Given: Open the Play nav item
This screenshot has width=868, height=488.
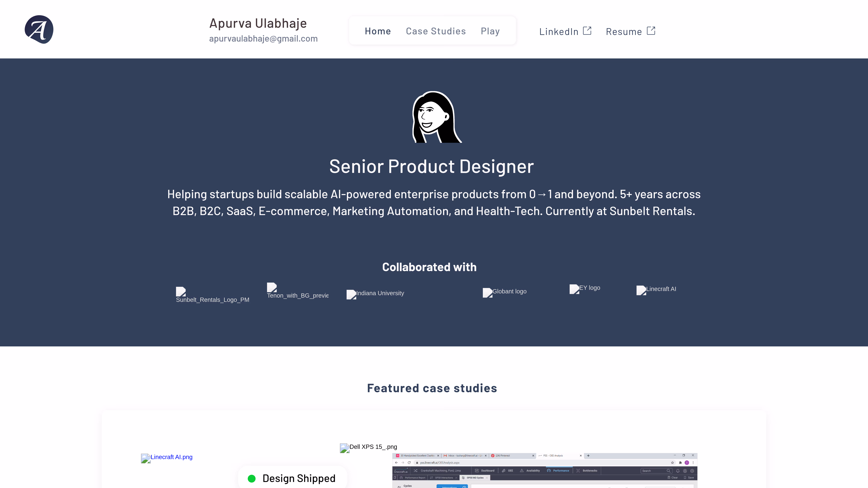Looking at the screenshot, I should point(490,31).
